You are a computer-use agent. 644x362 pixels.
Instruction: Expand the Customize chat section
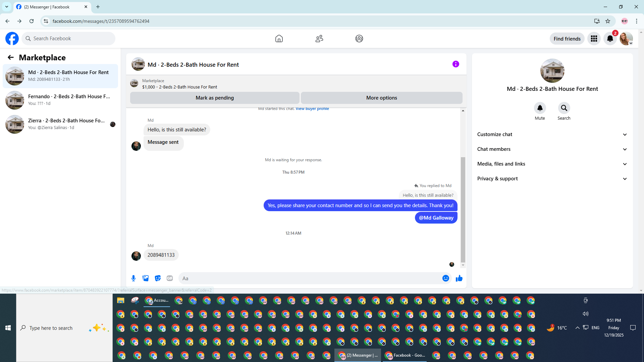pyautogui.click(x=552, y=134)
